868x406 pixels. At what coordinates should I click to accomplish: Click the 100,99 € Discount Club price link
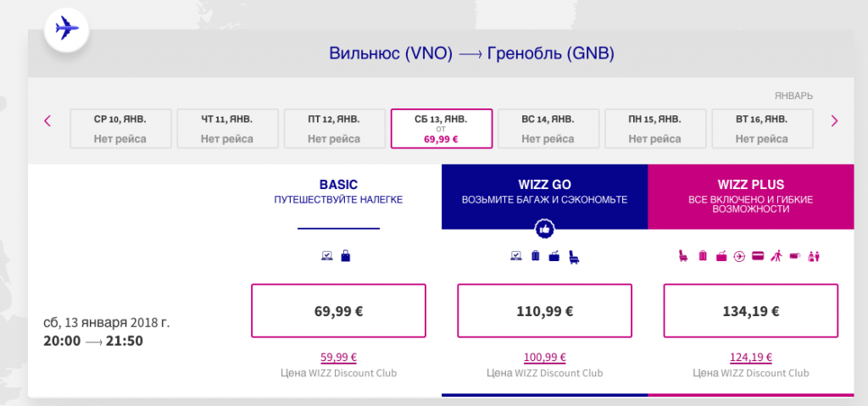[544, 357]
